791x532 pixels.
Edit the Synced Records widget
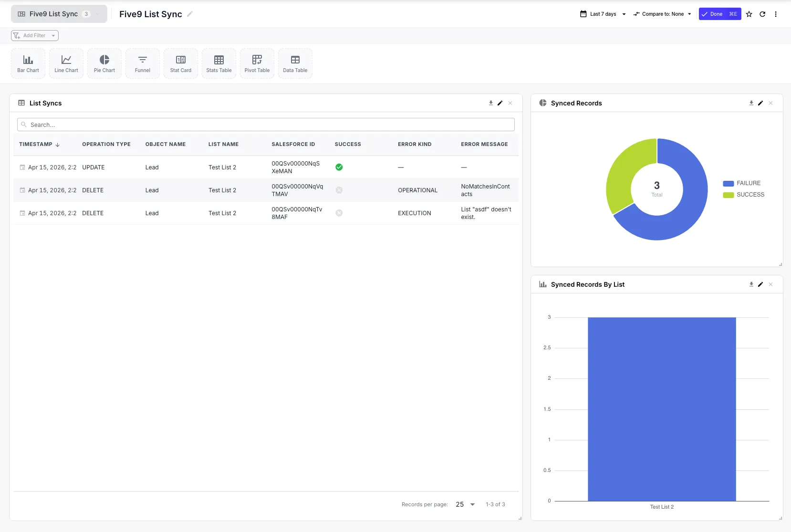pos(760,103)
